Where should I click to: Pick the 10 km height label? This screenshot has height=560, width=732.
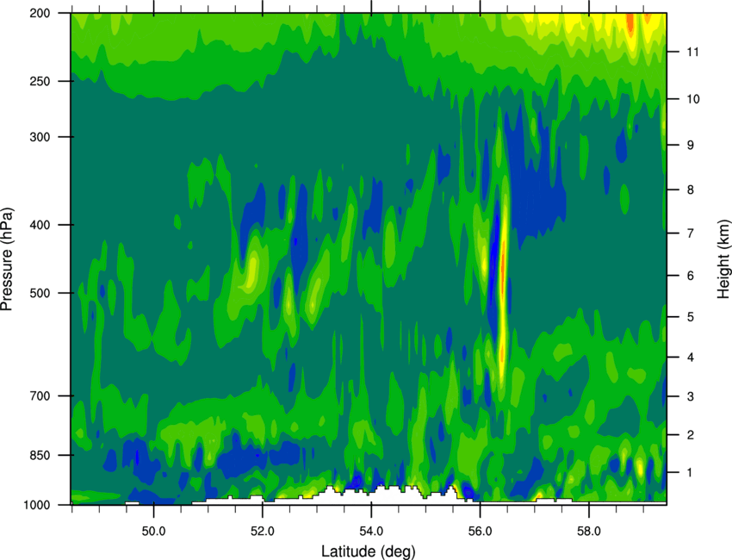(692, 99)
